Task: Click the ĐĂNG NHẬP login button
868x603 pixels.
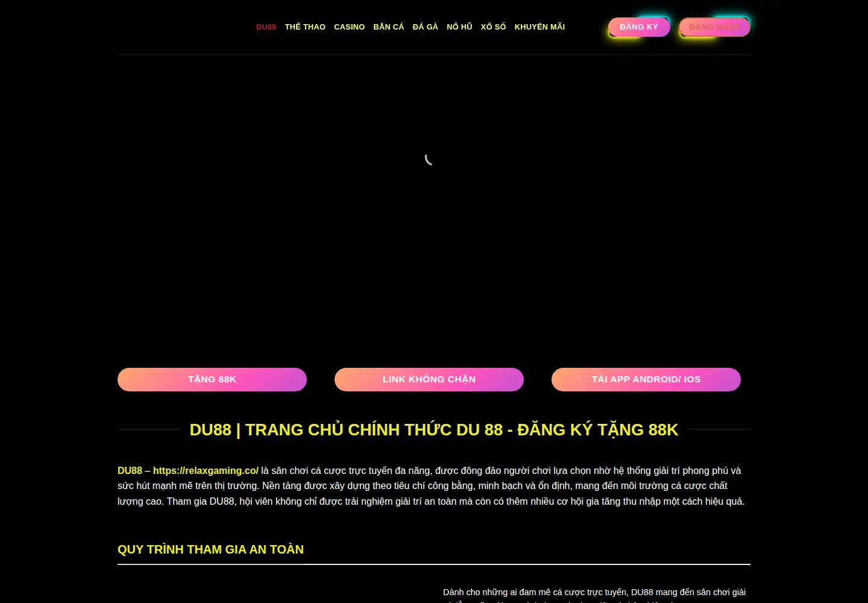Action: point(714,27)
